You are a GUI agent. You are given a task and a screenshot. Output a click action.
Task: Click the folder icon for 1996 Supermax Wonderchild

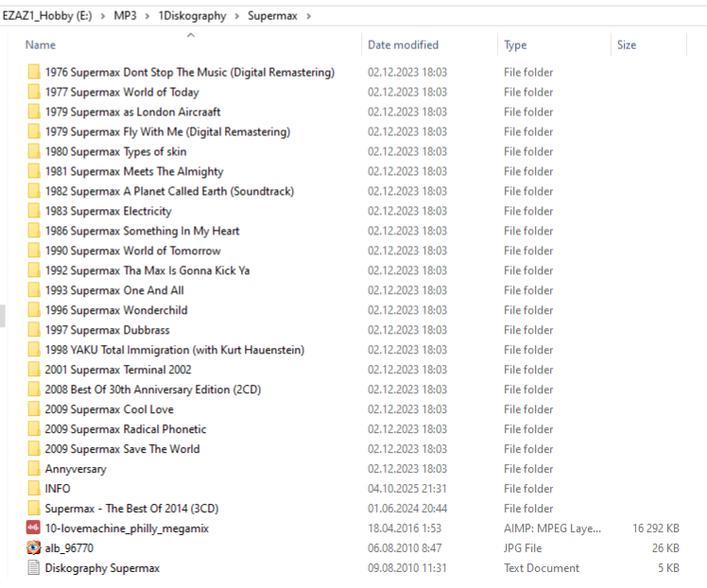point(34,310)
